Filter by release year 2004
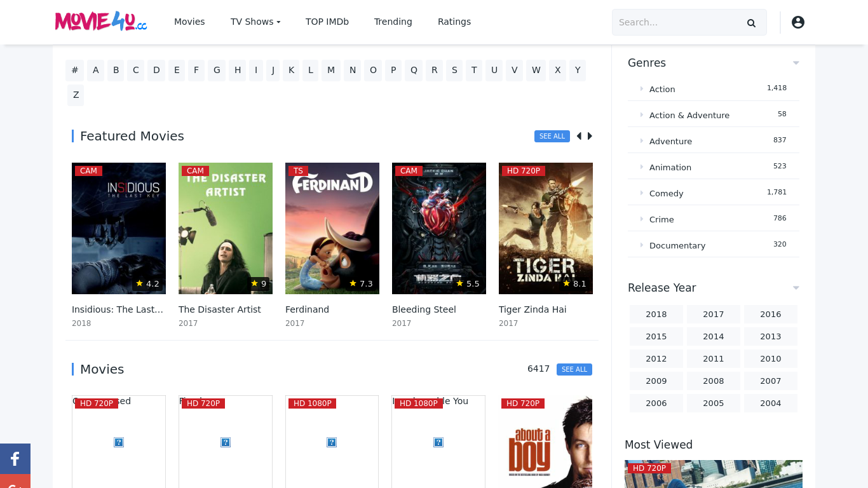Viewport: 868px width, 488px height. 771,403
